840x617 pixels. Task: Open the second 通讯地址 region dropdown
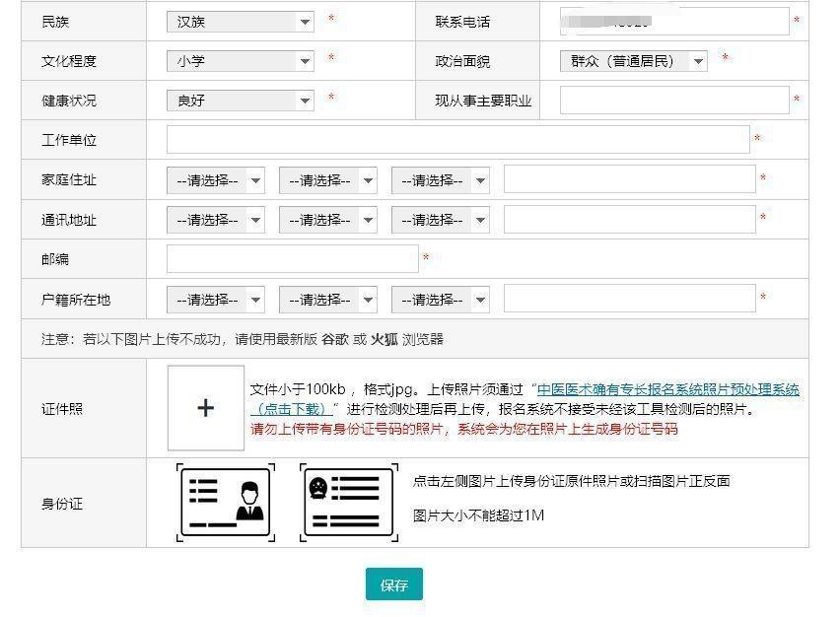click(327, 220)
